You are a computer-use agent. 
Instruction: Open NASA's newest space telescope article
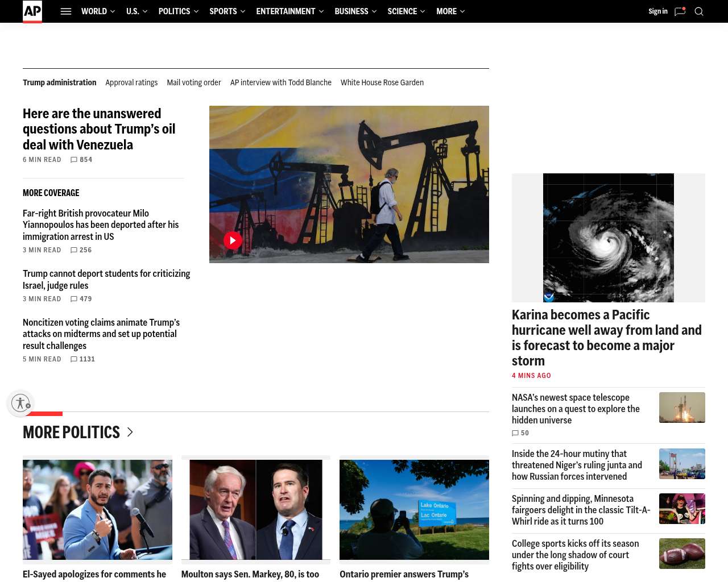point(576,409)
